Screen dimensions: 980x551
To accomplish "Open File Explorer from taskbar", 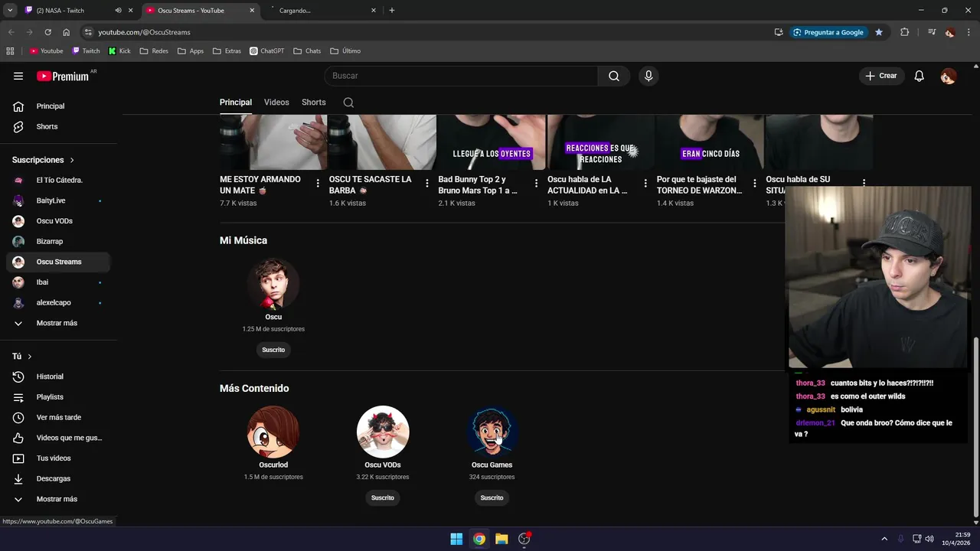I will [x=501, y=539].
